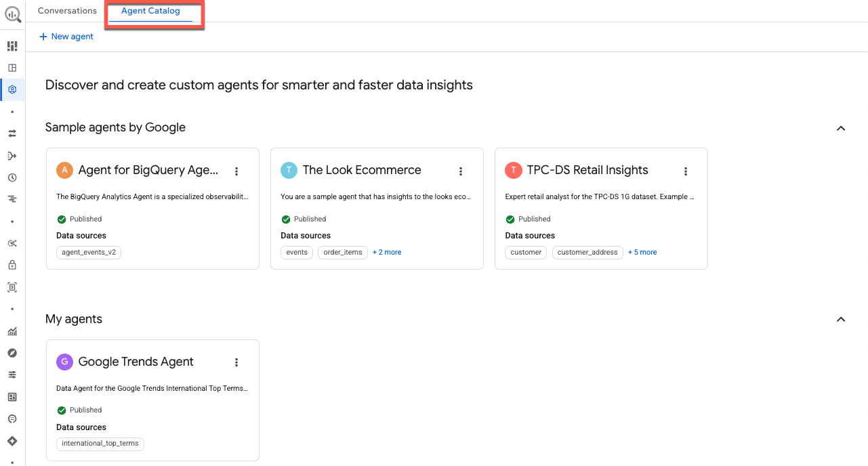
Task: Open The Look Ecommerce three-dot menu
Action: point(461,171)
